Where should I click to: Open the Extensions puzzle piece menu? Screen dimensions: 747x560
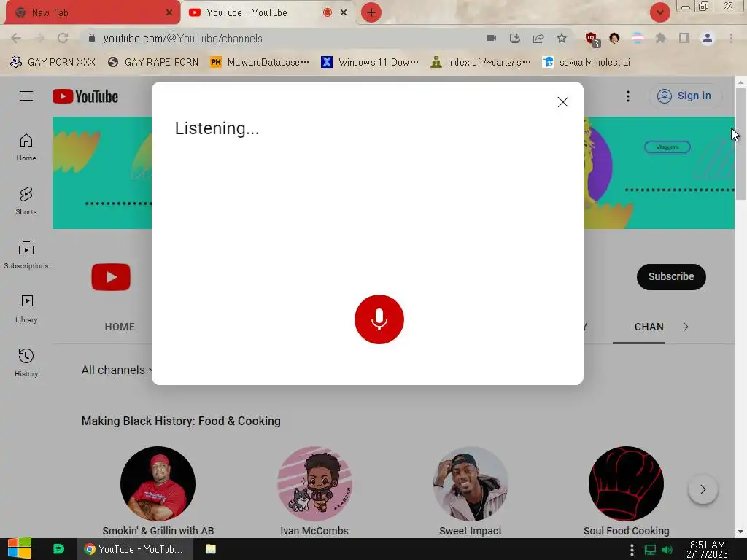click(660, 38)
